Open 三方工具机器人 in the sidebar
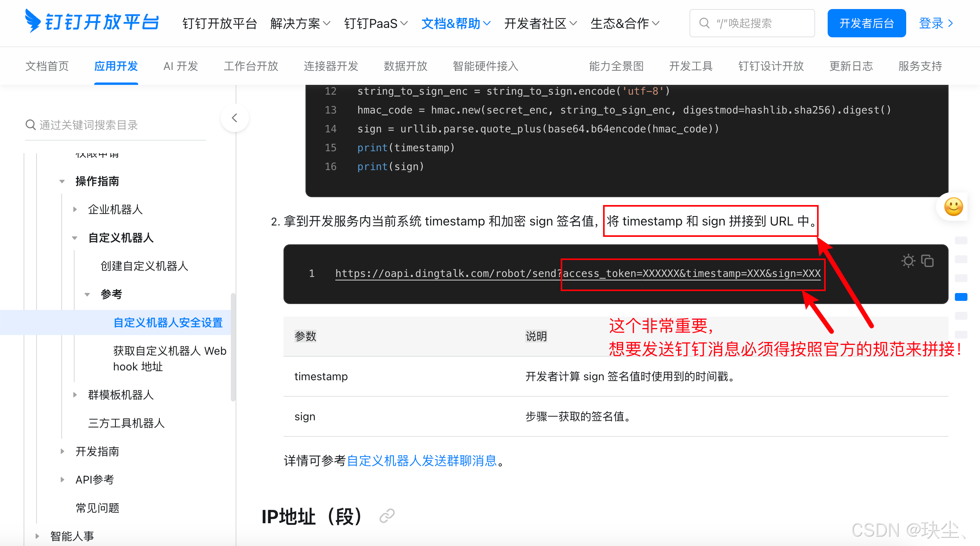Screen dimensions: 980x546 (x=126, y=423)
